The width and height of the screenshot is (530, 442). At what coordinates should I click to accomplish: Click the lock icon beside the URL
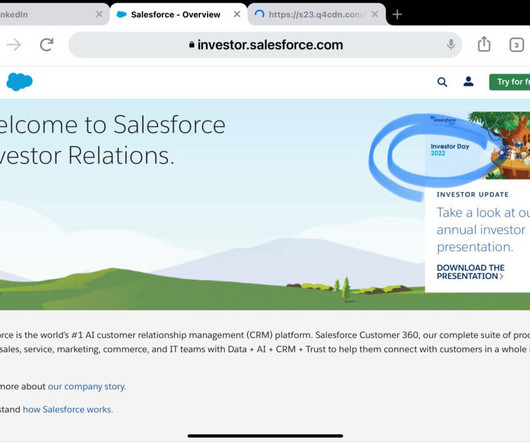click(192, 45)
